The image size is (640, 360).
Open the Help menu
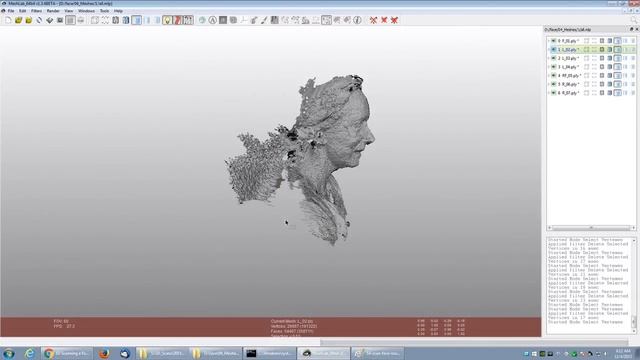point(118,11)
